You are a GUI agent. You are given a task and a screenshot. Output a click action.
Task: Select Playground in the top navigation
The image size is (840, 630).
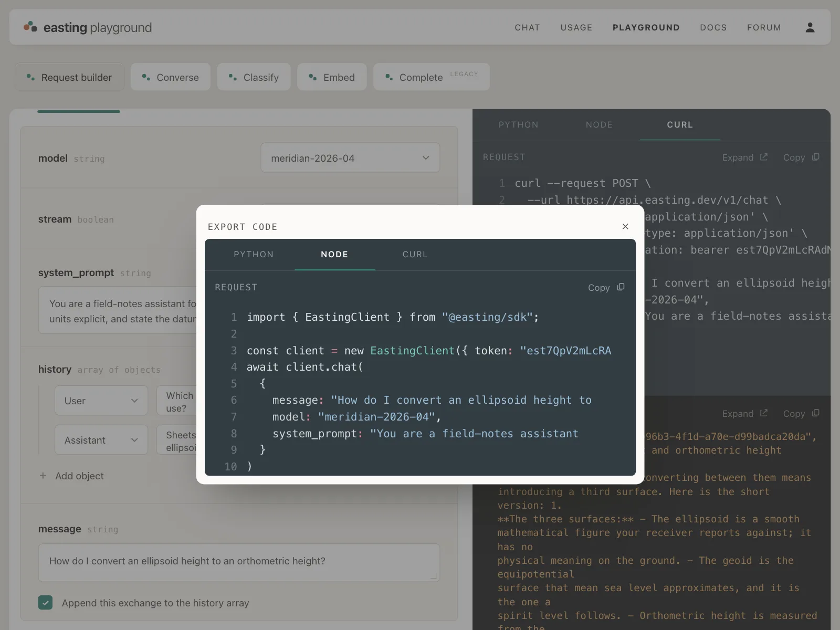[x=646, y=27]
